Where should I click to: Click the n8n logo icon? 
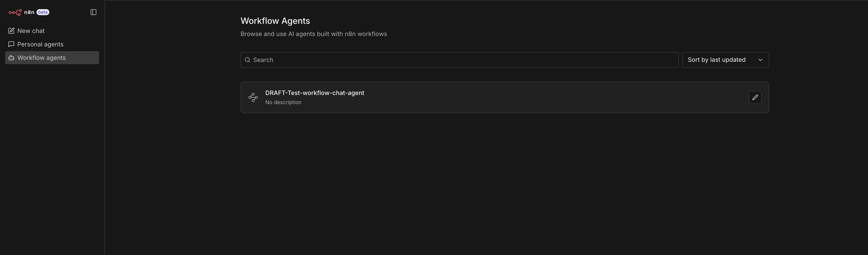click(15, 12)
